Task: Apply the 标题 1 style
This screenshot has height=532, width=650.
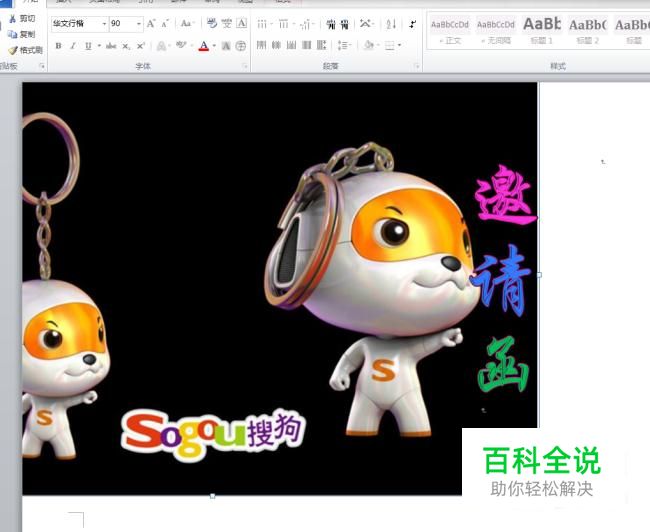Action: (x=542, y=32)
